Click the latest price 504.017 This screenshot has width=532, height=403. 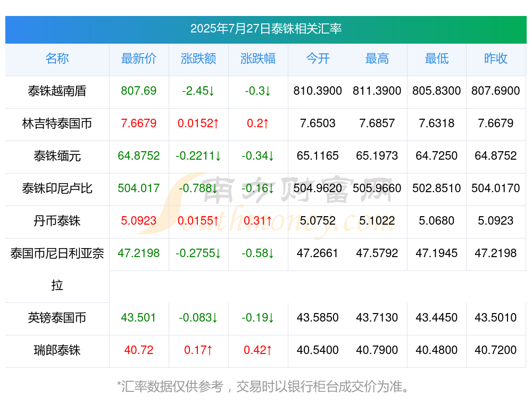coord(139,188)
